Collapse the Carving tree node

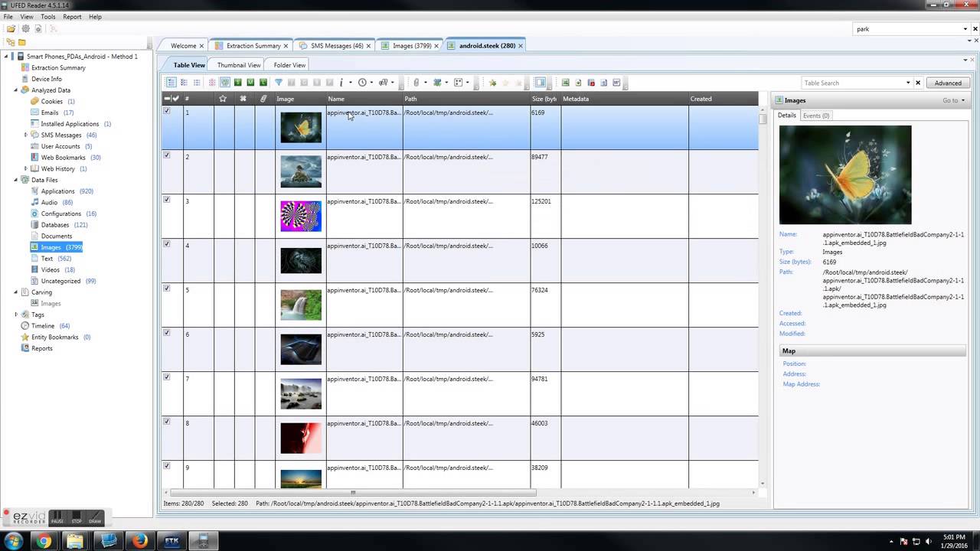[x=15, y=292]
